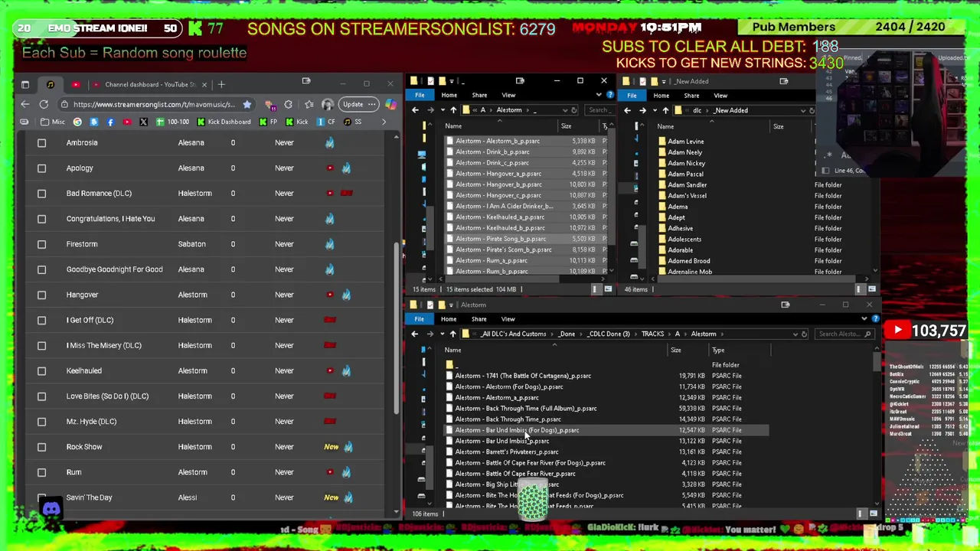Image resolution: width=980 pixels, height=551 pixels.
Task: Open recent locations dropdown in bottom Explorer
Action: (442, 334)
